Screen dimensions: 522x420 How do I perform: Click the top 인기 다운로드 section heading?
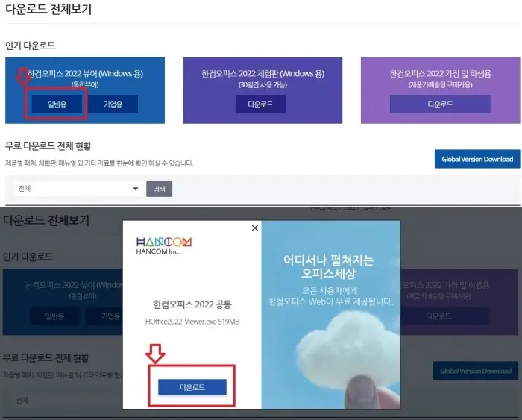(30, 46)
